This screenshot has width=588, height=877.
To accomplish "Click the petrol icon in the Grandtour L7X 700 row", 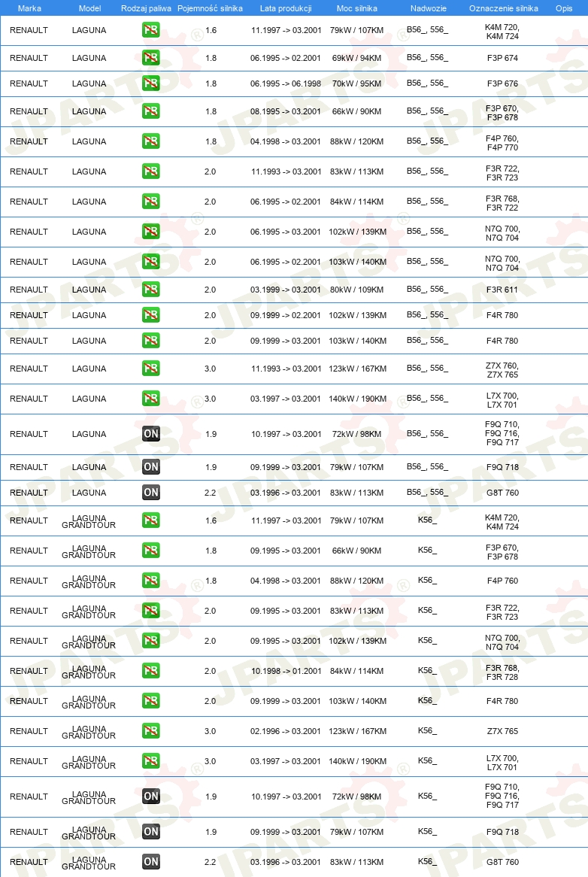I will tap(151, 760).
